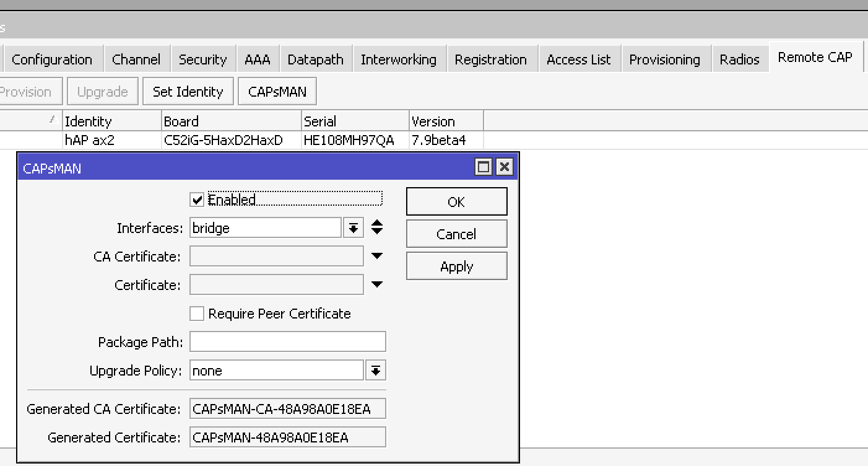Click serial cell HE108MH97QA
The width and height of the screenshot is (868, 466).
pos(349,140)
